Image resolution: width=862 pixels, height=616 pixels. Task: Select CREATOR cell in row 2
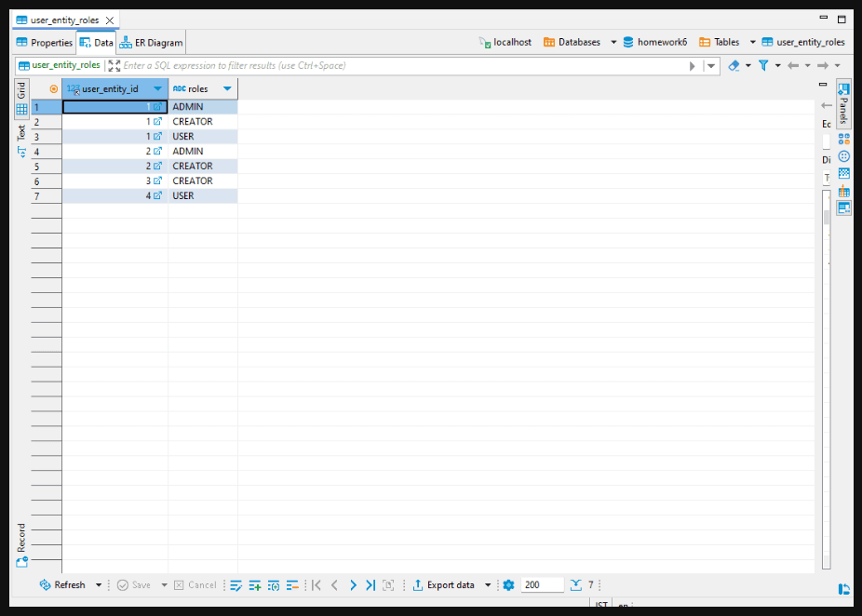click(x=203, y=122)
